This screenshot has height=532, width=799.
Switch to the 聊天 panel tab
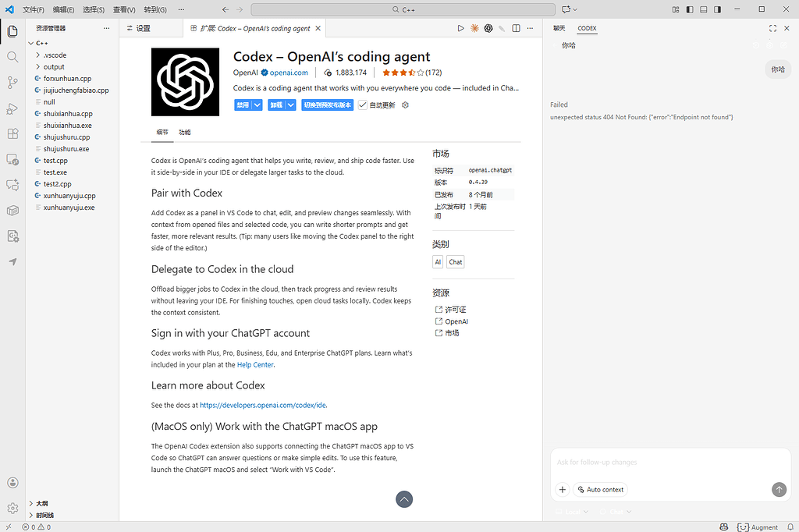[559, 29]
